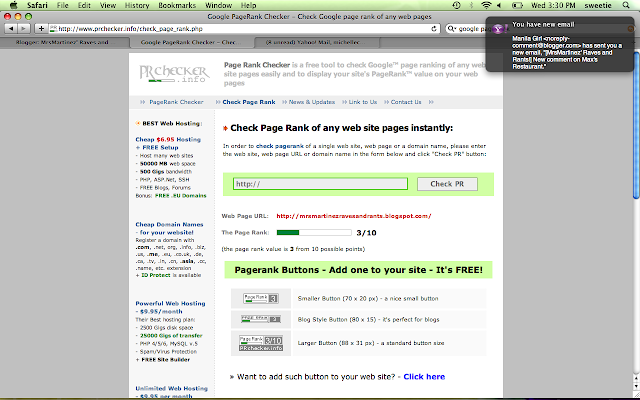Open the File menu
640x400 pixels.
[x=62, y=5]
